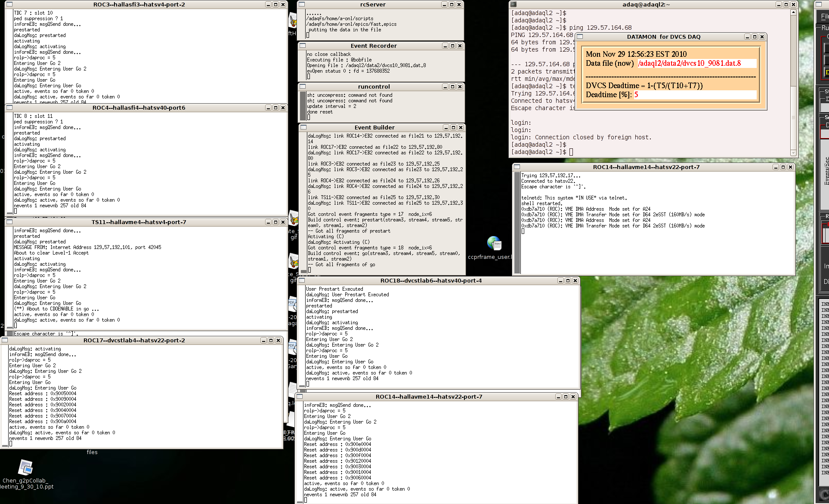Maximize the Event Builder window

click(453, 127)
